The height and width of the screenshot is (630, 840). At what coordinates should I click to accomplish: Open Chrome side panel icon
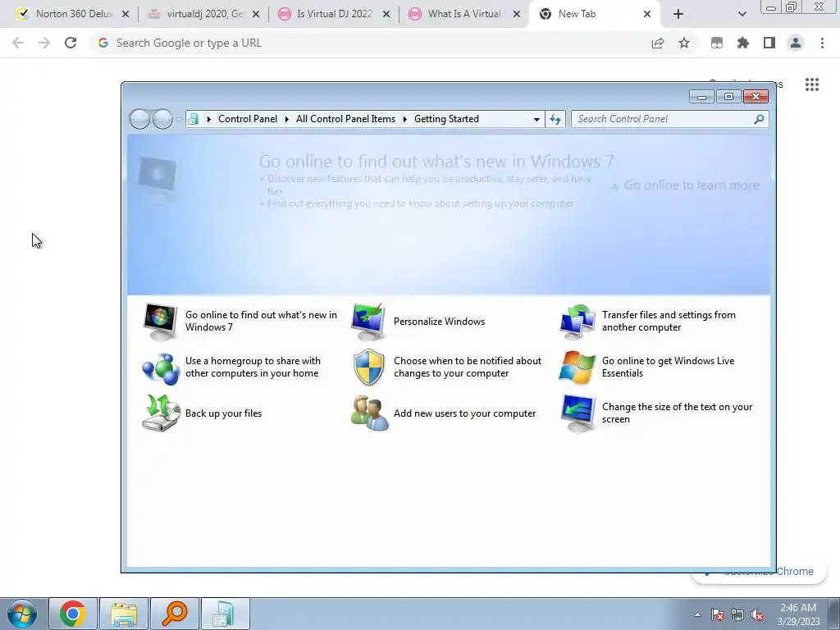tap(769, 43)
